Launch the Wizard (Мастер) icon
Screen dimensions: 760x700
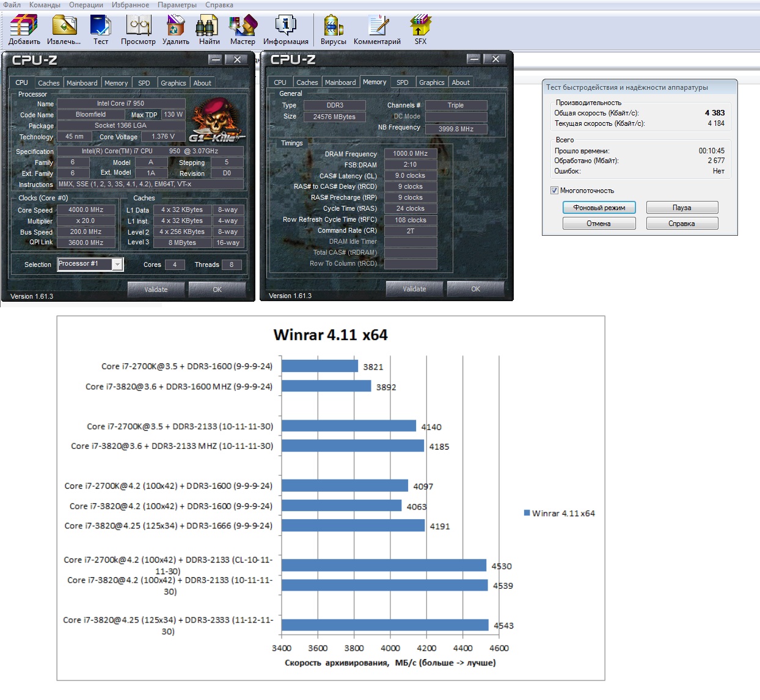click(x=243, y=26)
